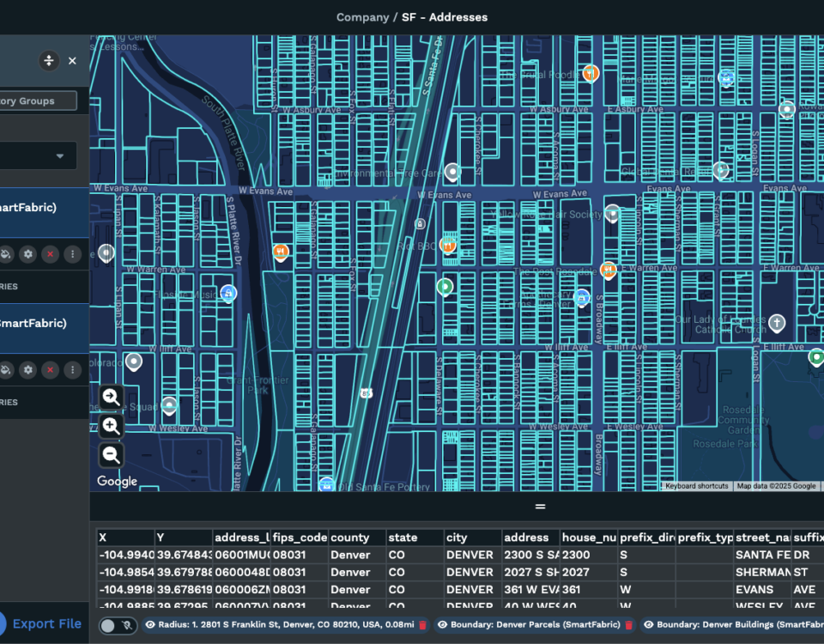The image size is (824, 644).
Task: Click the white church marker on the right side
Action: (775, 323)
